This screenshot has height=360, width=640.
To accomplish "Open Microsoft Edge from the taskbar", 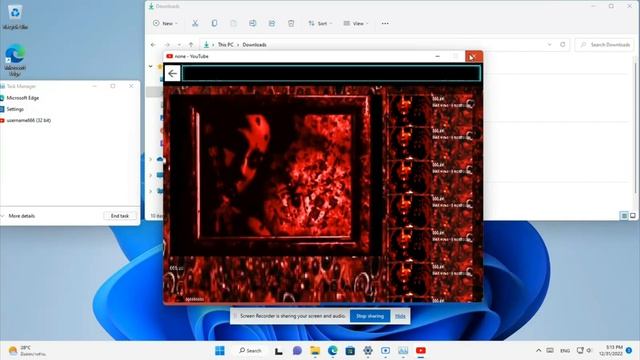I will coord(333,351).
